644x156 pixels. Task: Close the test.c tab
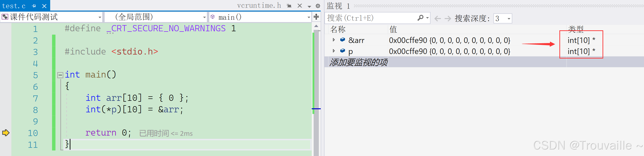click(44, 6)
